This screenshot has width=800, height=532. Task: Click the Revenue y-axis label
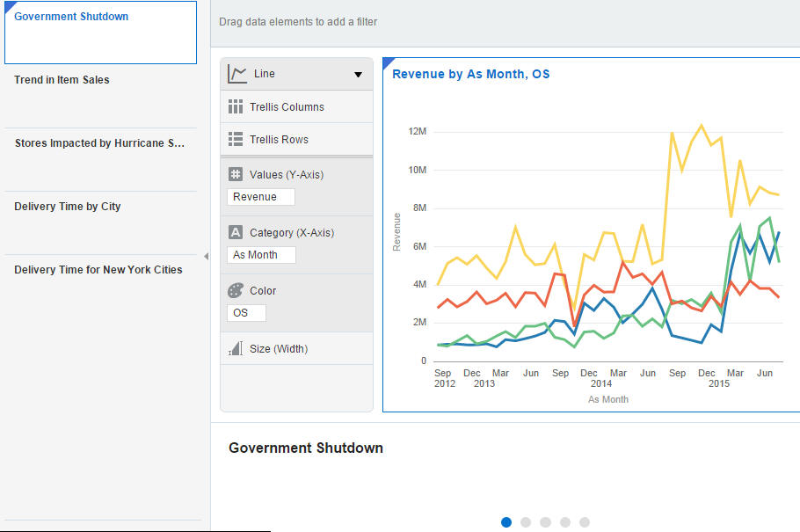(x=396, y=232)
